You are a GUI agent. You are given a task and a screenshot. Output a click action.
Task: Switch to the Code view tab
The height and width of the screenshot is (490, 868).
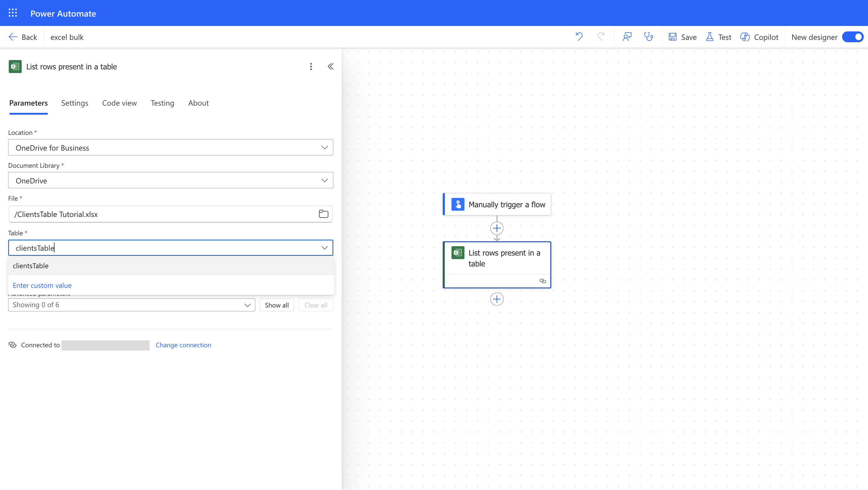pos(119,103)
